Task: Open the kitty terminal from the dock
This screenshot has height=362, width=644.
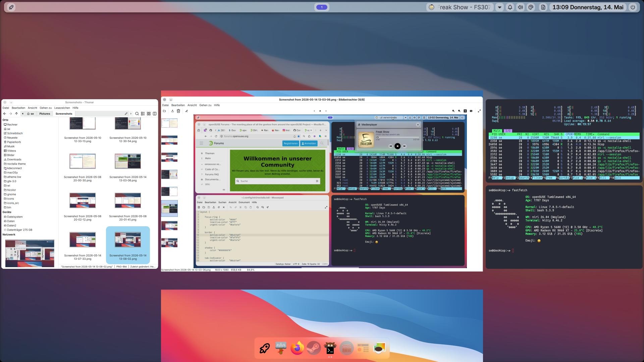Action: tap(330, 348)
